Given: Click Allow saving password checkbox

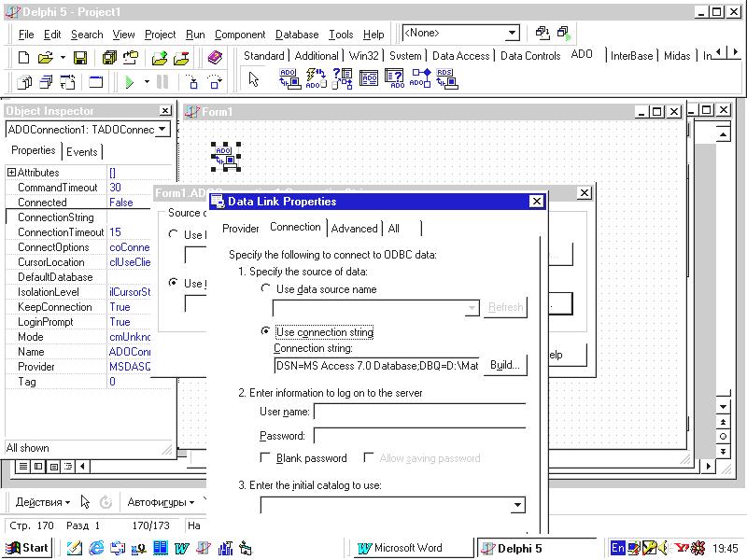Looking at the screenshot, I should pos(368,457).
